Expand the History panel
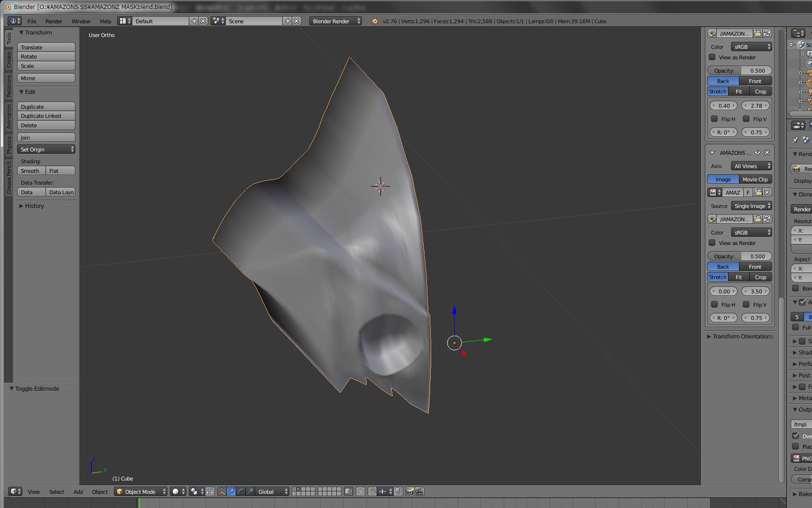812x508 pixels. 21,206
